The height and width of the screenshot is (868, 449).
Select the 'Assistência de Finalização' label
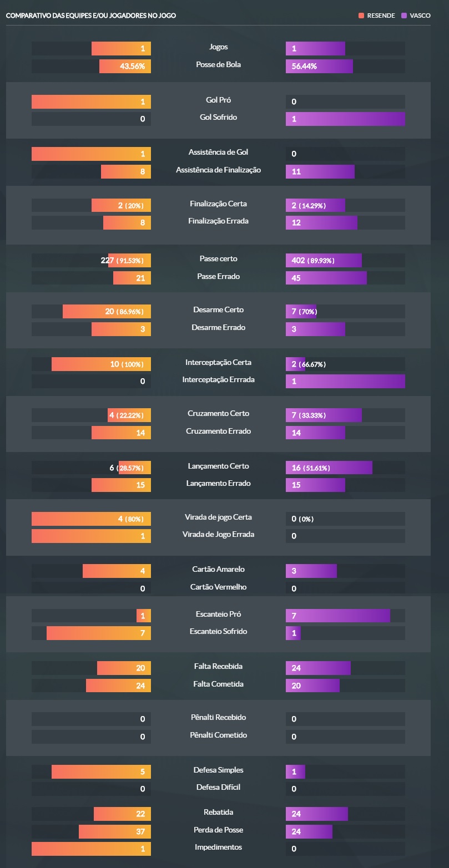pyautogui.click(x=218, y=170)
